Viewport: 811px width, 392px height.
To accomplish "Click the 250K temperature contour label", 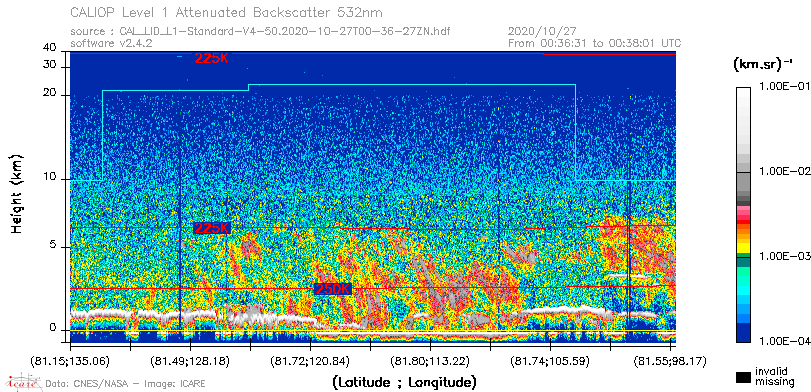I will tap(333, 289).
